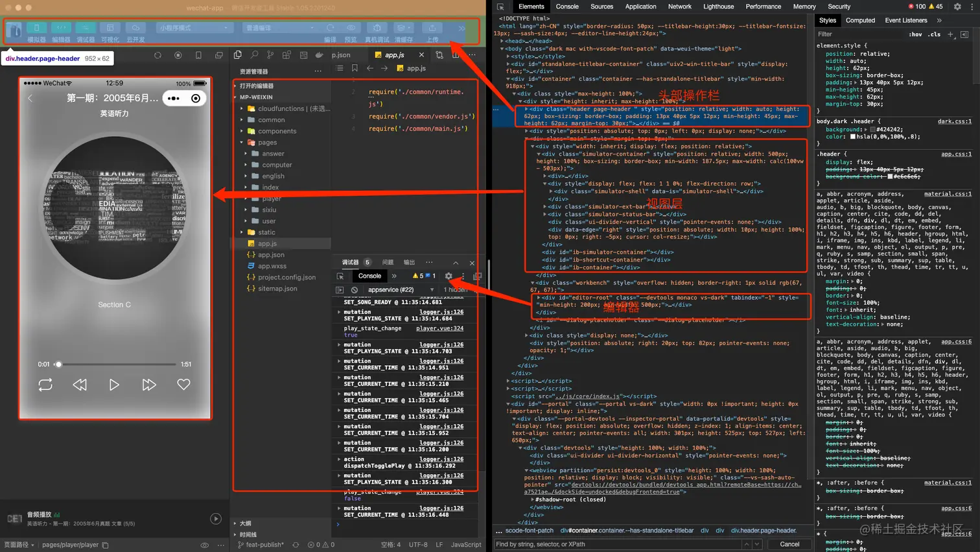Open the search icon in editor sidebar
Screen dimensions: 980x552
(254, 55)
